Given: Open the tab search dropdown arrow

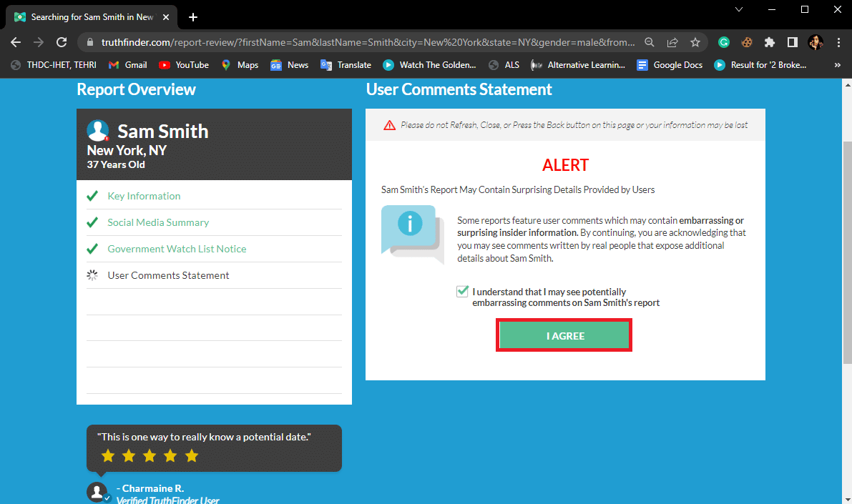Looking at the screenshot, I should tap(739, 9).
